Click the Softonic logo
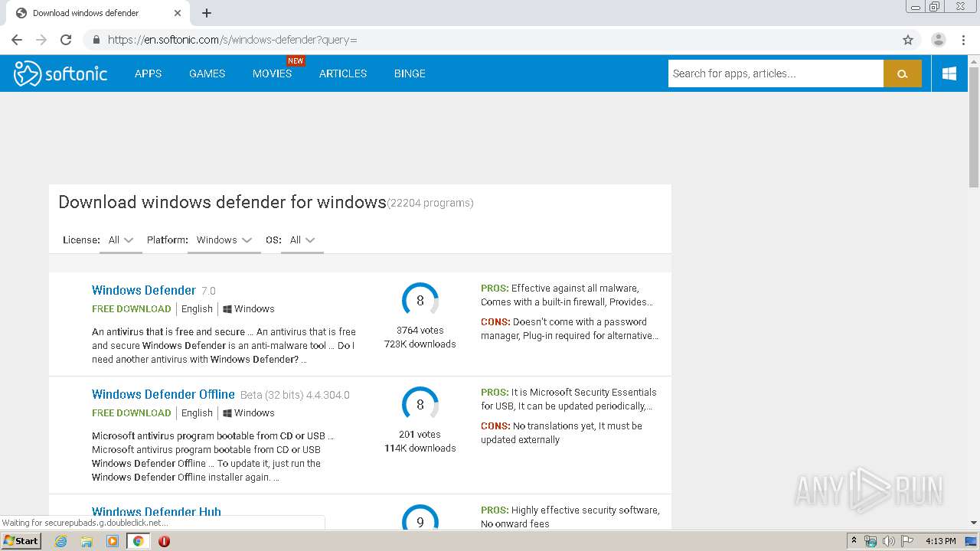 [x=60, y=73]
